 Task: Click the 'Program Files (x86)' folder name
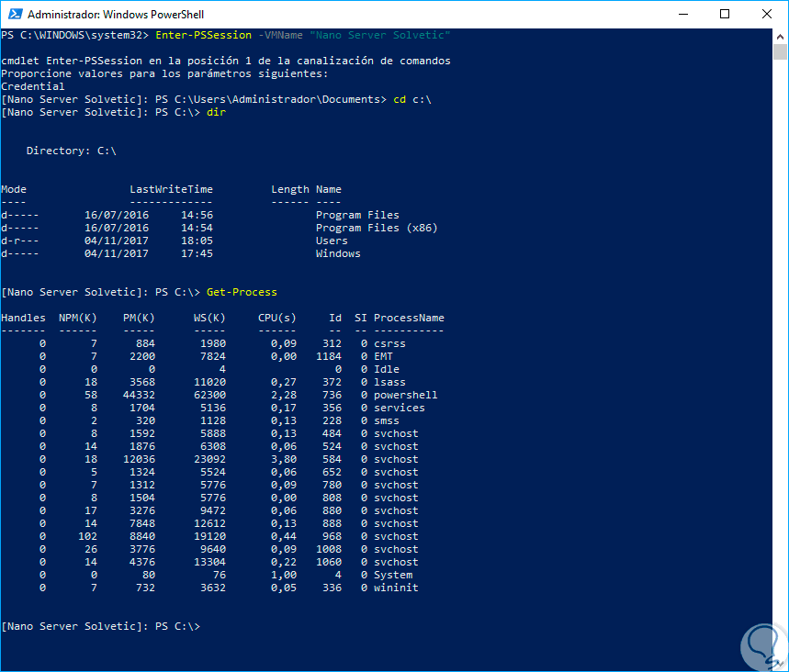click(377, 228)
